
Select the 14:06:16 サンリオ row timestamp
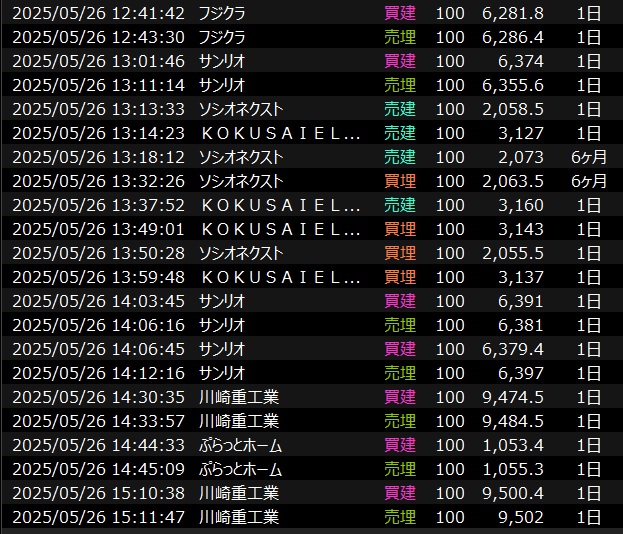(x=99, y=325)
